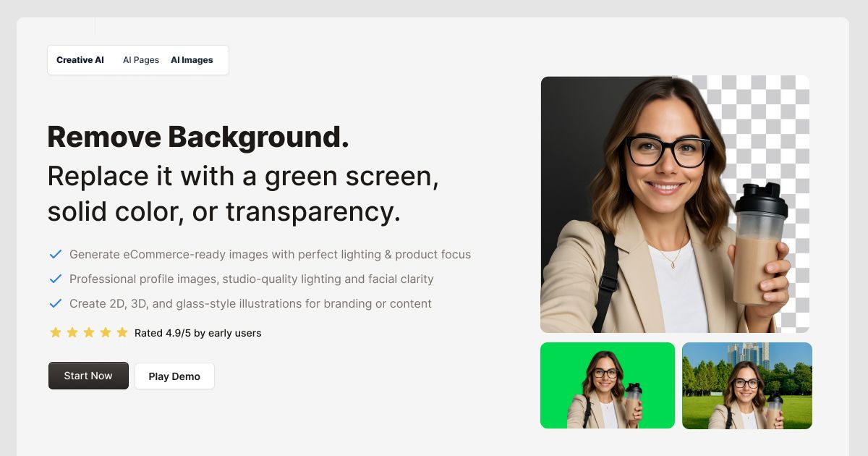The image size is (868, 456).
Task: Open the AI Pages tab
Action: pyautogui.click(x=141, y=60)
